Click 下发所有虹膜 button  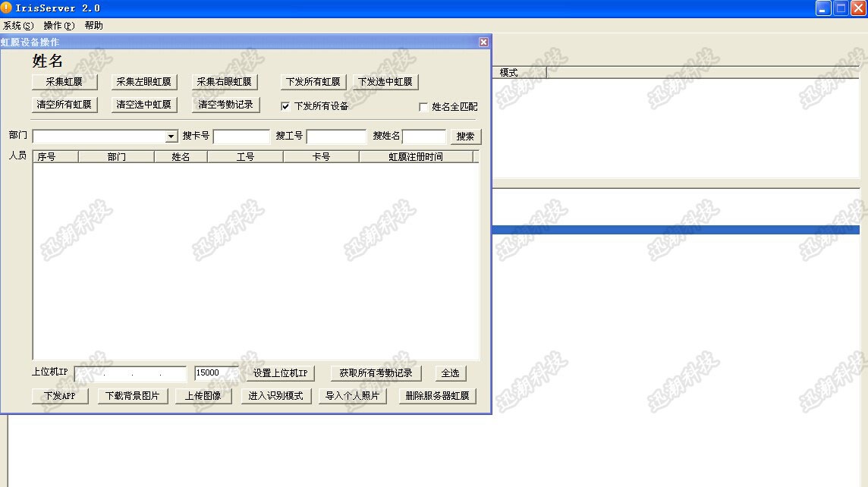point(313,82)
